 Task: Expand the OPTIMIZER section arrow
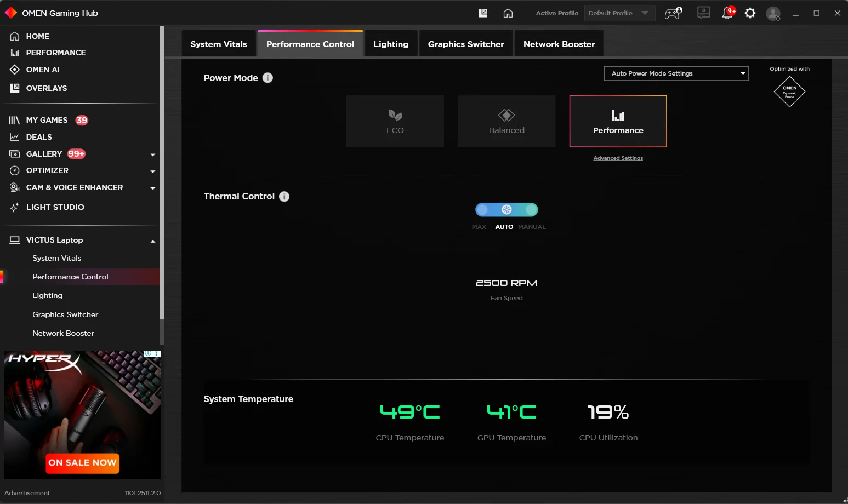click(153, 171)
